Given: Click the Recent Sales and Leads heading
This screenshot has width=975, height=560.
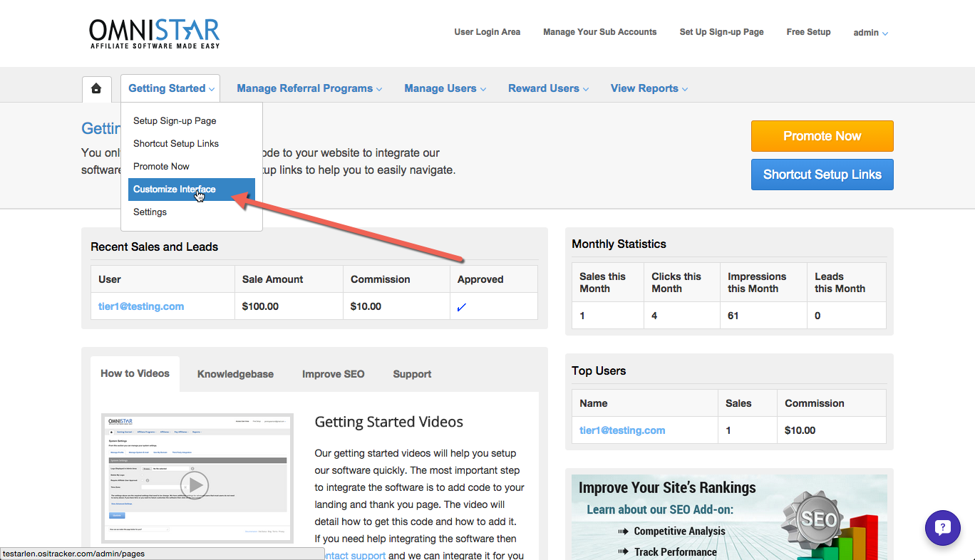Looking at the screenshot, I should [154, 247].
